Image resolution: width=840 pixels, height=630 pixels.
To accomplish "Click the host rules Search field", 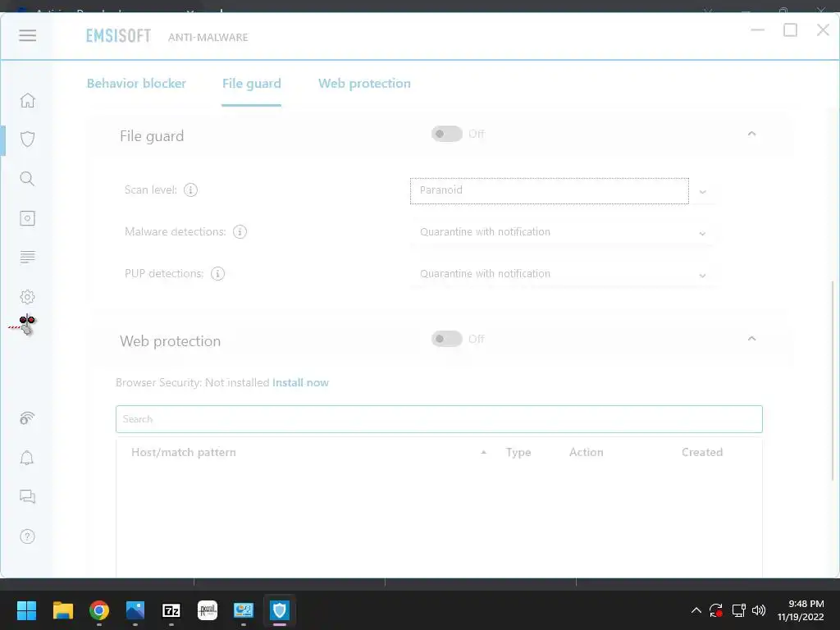I will pos(439,419).
